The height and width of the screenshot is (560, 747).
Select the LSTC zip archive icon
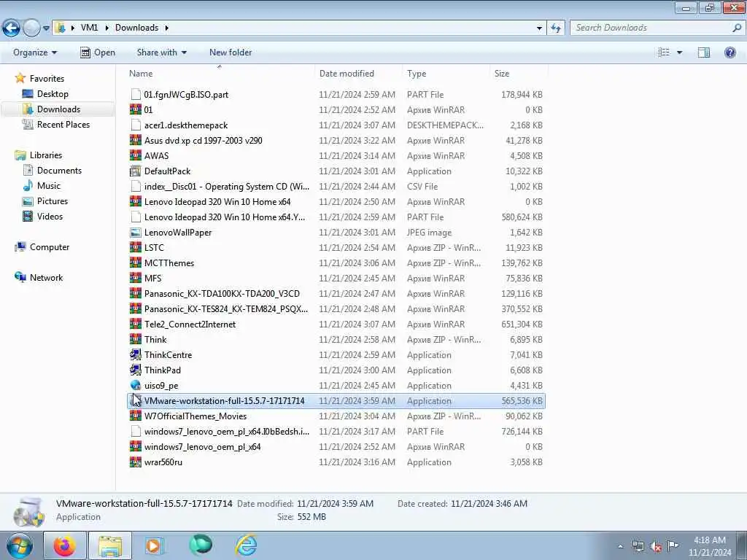pyautogui.click(x=136, y=248)
